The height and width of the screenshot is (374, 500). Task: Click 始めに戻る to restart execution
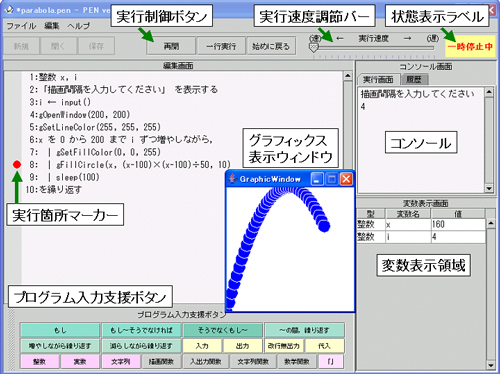[x=271, y=46]
